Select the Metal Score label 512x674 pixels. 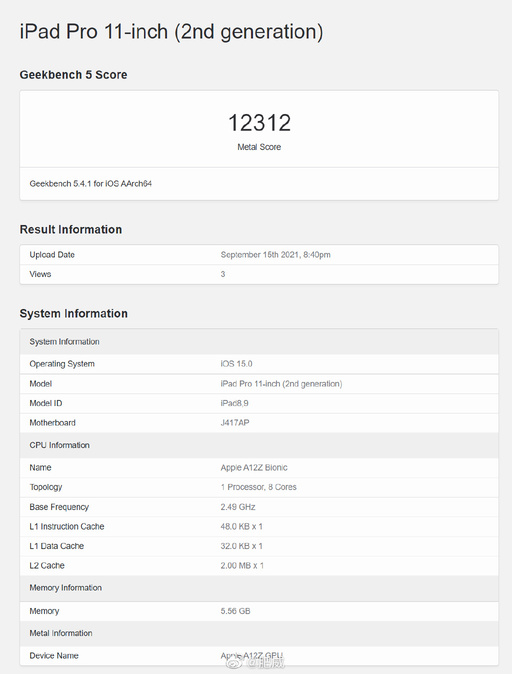[x=259, y=147]
